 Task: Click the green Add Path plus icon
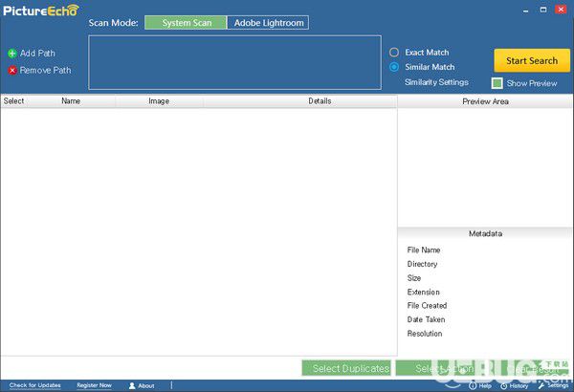[x=12, y=54]
